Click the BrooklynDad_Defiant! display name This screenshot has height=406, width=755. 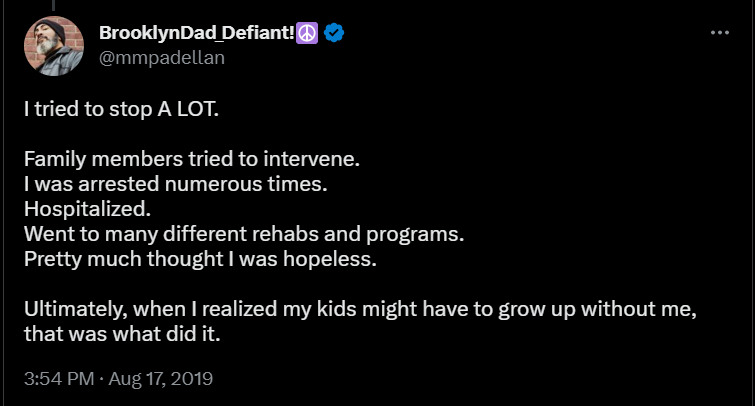tap(196, 34)
